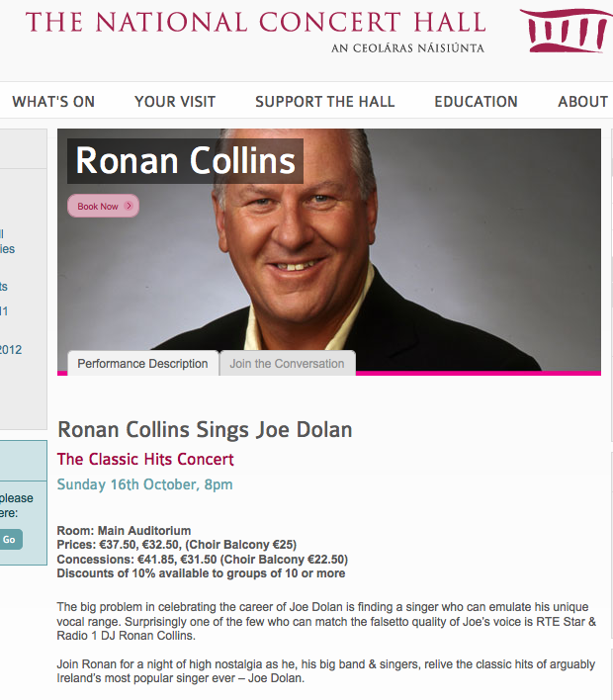Click the sidebar link ending in 11

pos(4,310)
